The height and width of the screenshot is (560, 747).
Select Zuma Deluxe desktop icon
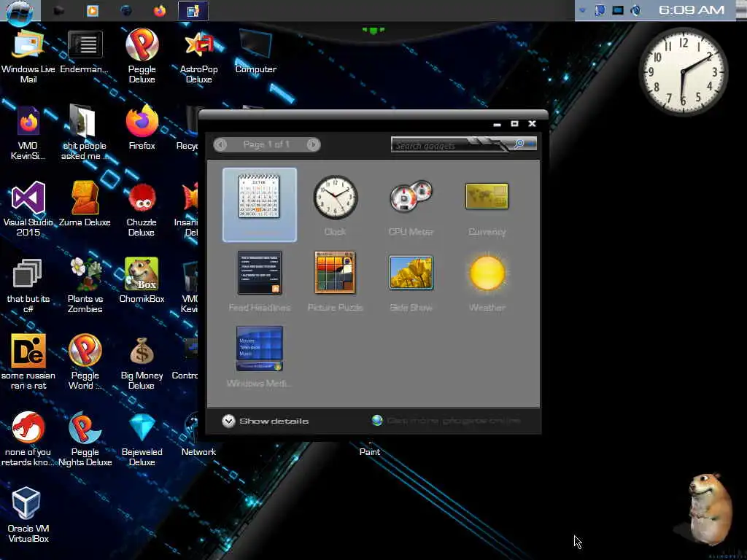pyautogui.click(x=85, y=204)
